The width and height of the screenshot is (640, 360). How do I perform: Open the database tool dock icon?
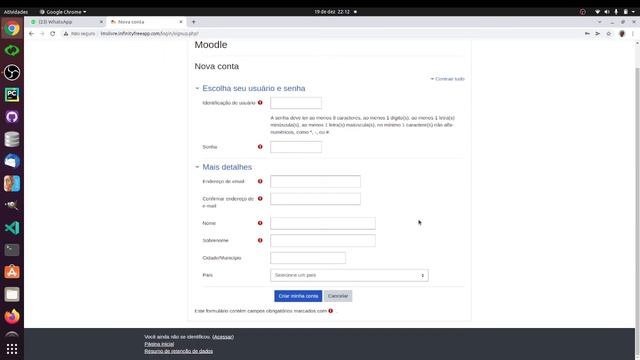point(12,139)
